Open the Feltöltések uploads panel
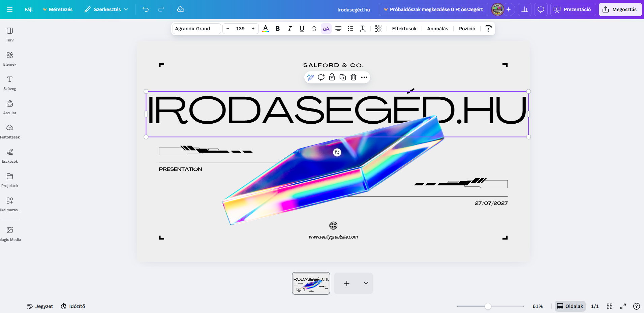644x313 pixels. (x=10, y=131)
